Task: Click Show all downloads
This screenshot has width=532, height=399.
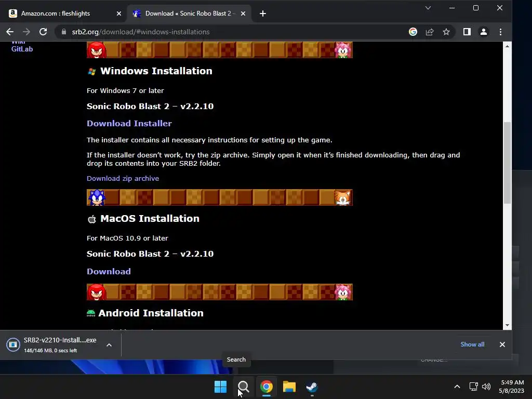Action: 472,344
